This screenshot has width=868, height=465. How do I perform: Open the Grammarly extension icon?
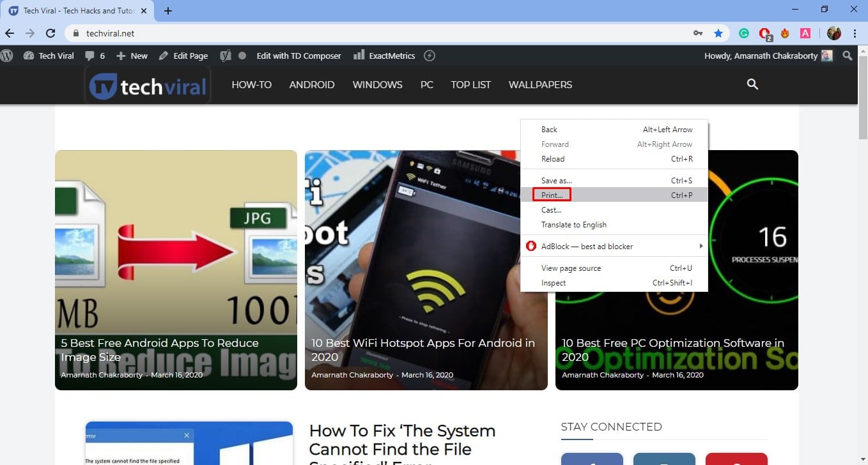click(744, 33)
